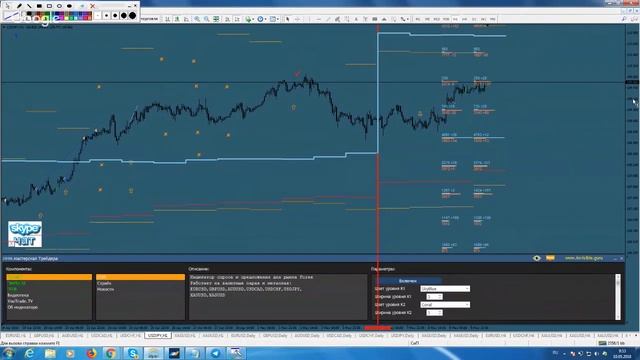Open the Periods clock dropdown

(x=261, y=19)
